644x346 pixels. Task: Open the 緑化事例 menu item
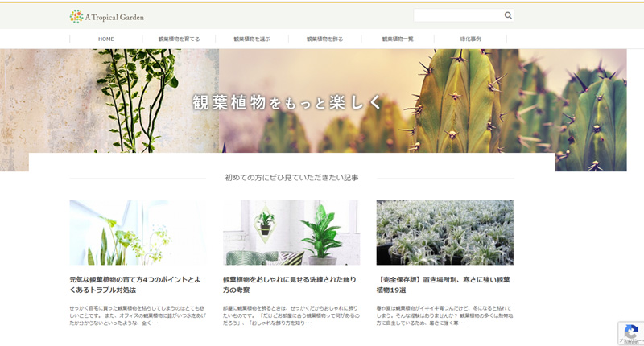470,39
